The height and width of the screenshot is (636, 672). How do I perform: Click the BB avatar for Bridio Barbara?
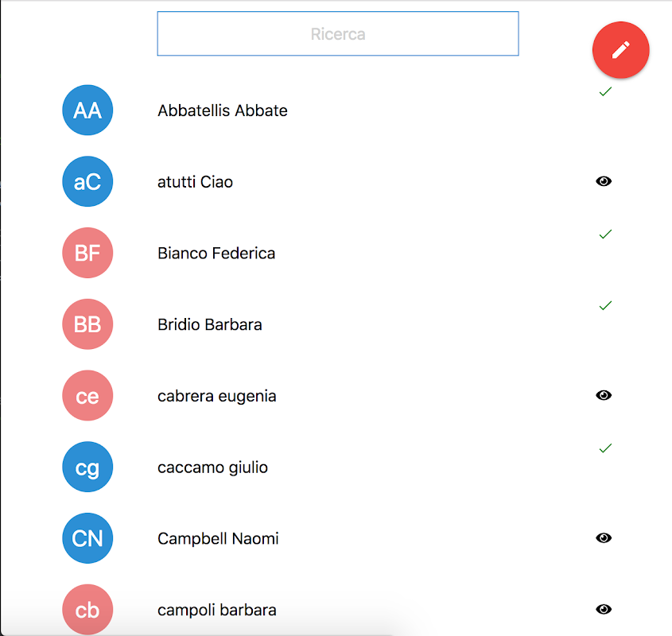87,324
